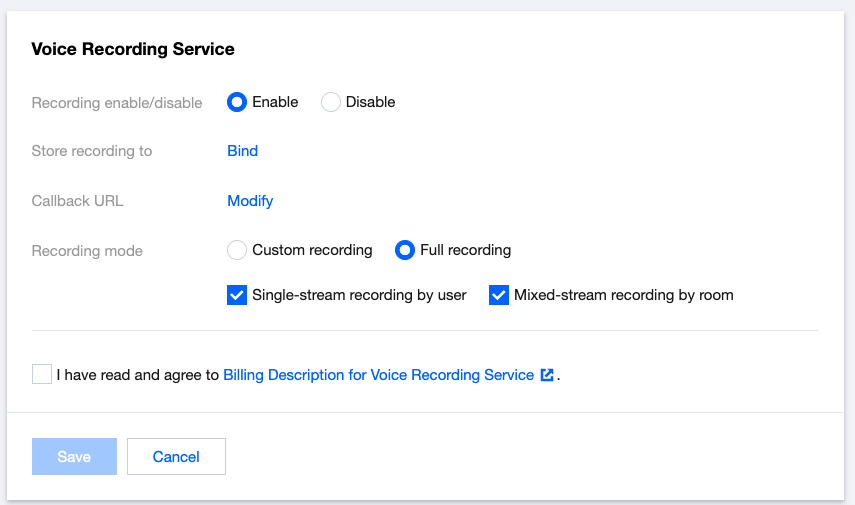Uncheck the Mixed-stream recording by room checkbox

pos(499,295)
